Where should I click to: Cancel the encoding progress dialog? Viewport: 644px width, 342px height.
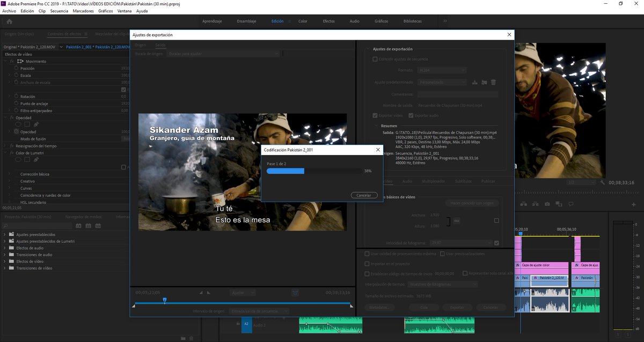point(364,195)
